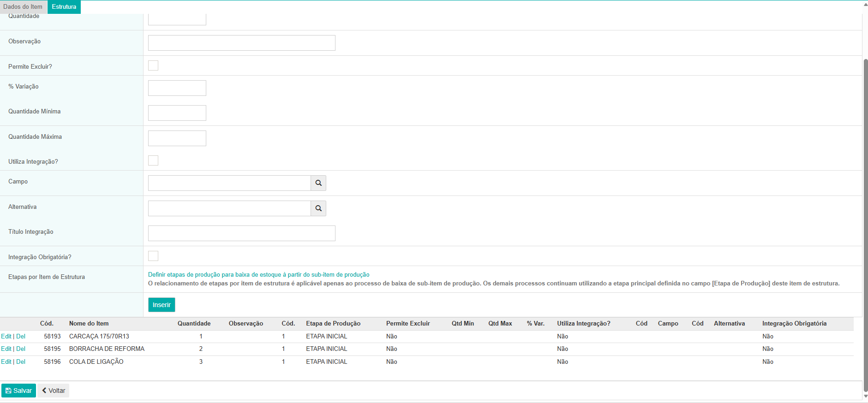
Task: Delete the BORRACHA DE REFORMA row
Action: click(21, 349)
